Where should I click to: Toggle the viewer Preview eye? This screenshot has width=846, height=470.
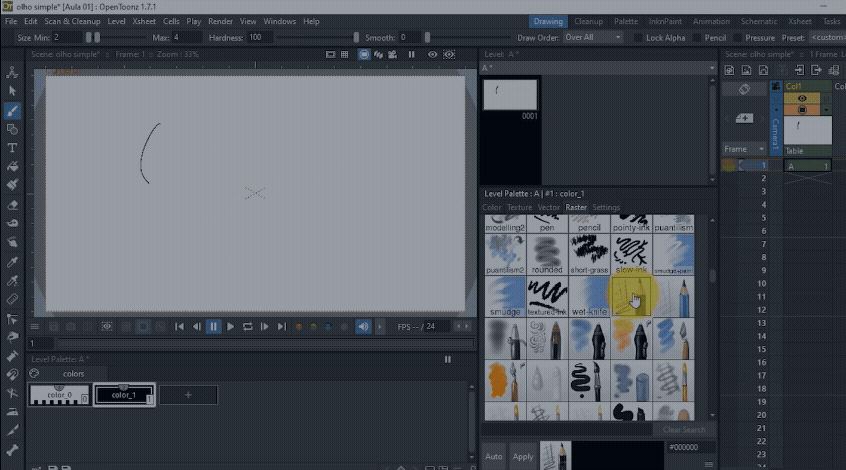(x=432, y=55)
